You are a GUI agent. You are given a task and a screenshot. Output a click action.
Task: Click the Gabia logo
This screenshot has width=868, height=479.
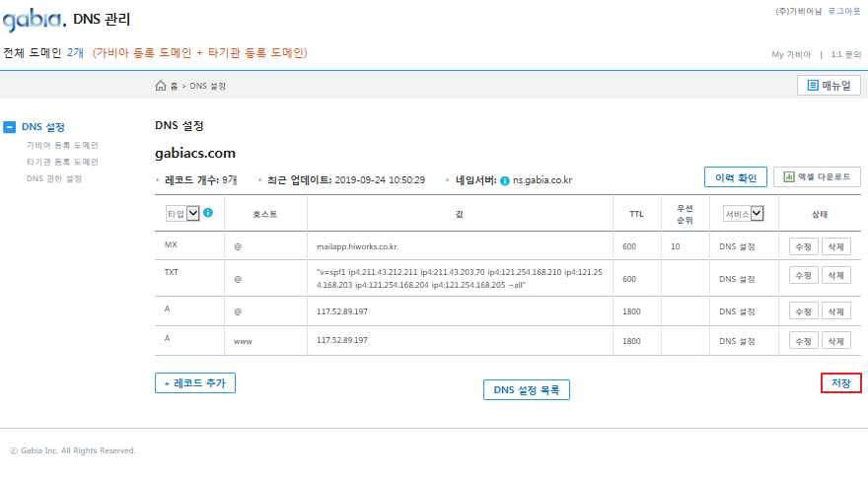tap(34, 20)
